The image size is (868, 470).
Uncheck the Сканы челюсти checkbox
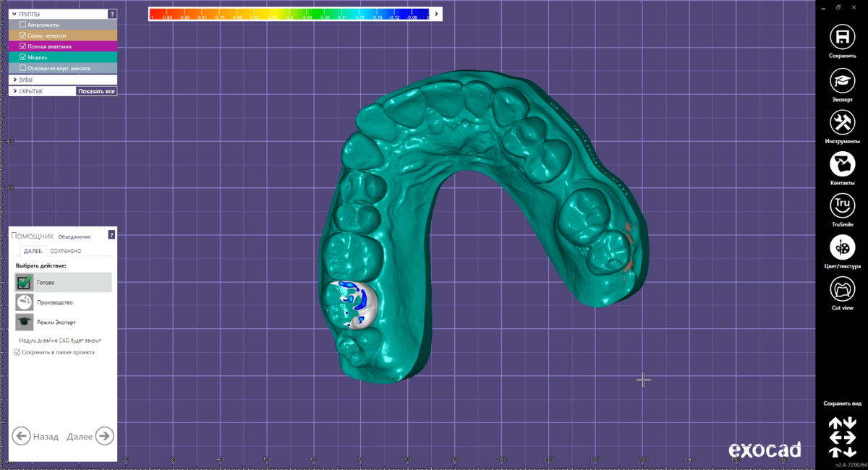[x=23, y=35]
